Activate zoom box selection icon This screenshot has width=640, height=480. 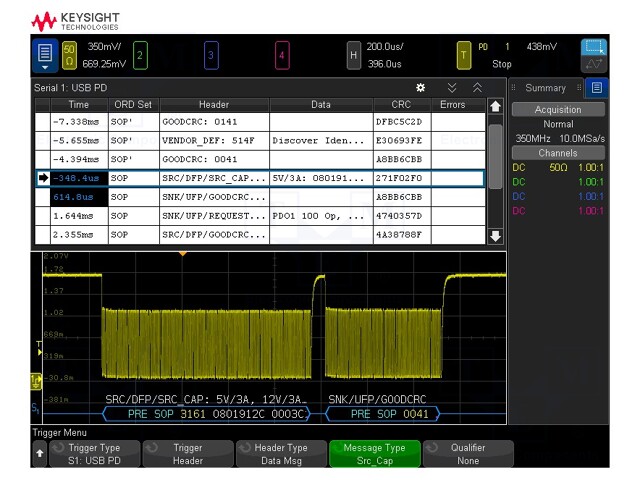tap(594, 47)
